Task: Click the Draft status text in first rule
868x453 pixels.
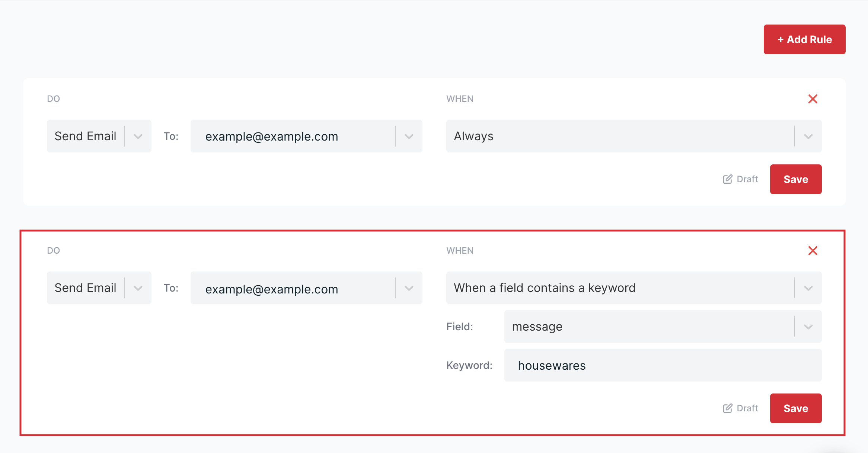Action: coord(747,179)
